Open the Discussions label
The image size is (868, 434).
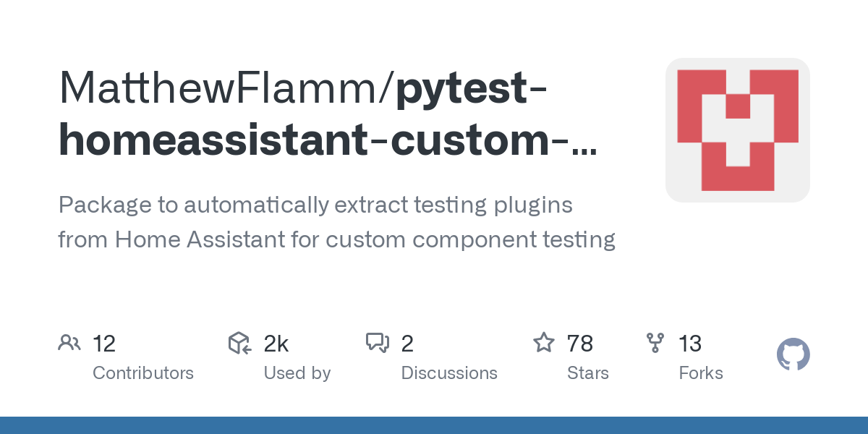point(449,373)
